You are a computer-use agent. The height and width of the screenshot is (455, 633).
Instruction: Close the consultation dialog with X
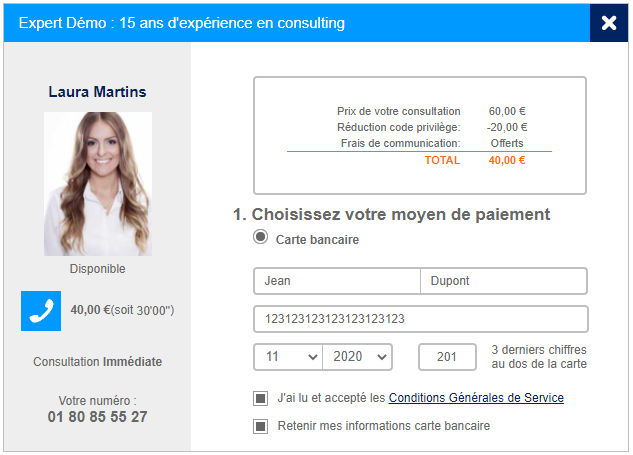(609, 22)
